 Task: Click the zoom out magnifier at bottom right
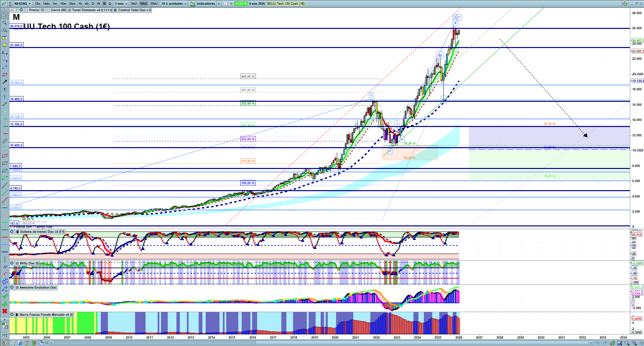(627, 343)
